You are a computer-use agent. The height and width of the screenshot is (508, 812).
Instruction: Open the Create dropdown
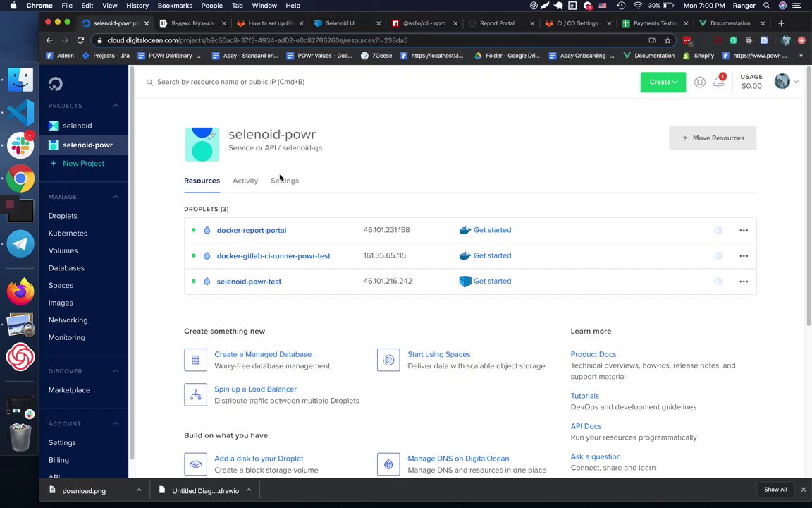(663, 82)
